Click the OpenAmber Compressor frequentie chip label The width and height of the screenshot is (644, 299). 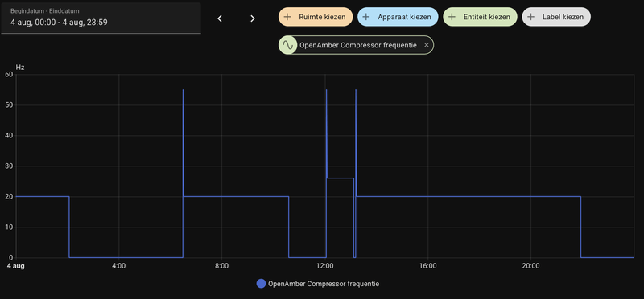(x=358, y=45)
